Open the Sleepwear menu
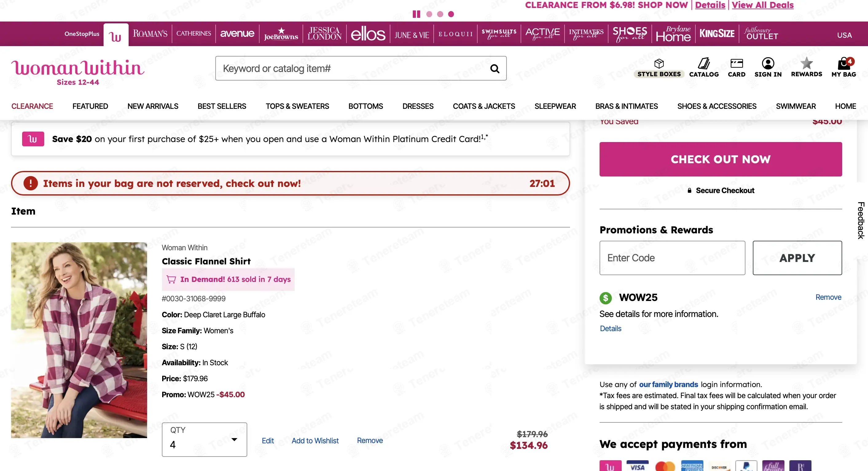 pyautogui.click(x=555, y=106)
